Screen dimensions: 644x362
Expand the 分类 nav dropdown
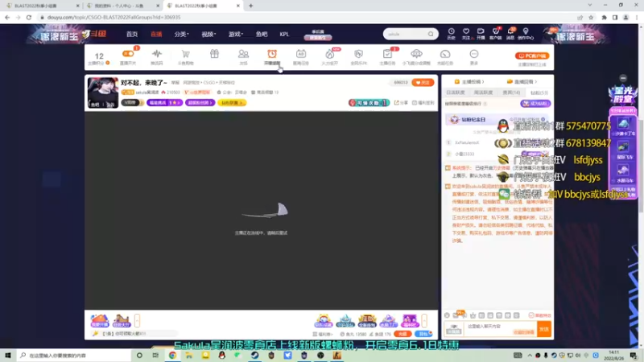(181, 34)
